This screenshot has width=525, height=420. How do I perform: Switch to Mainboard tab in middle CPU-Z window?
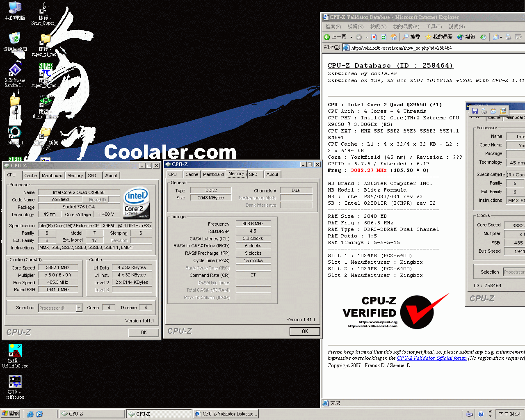[x=213, y=174]
